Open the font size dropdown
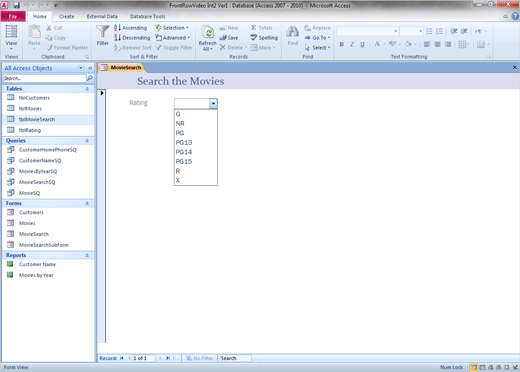The width and height of the screenshot is (520, 372). click(x=421, y=31)
